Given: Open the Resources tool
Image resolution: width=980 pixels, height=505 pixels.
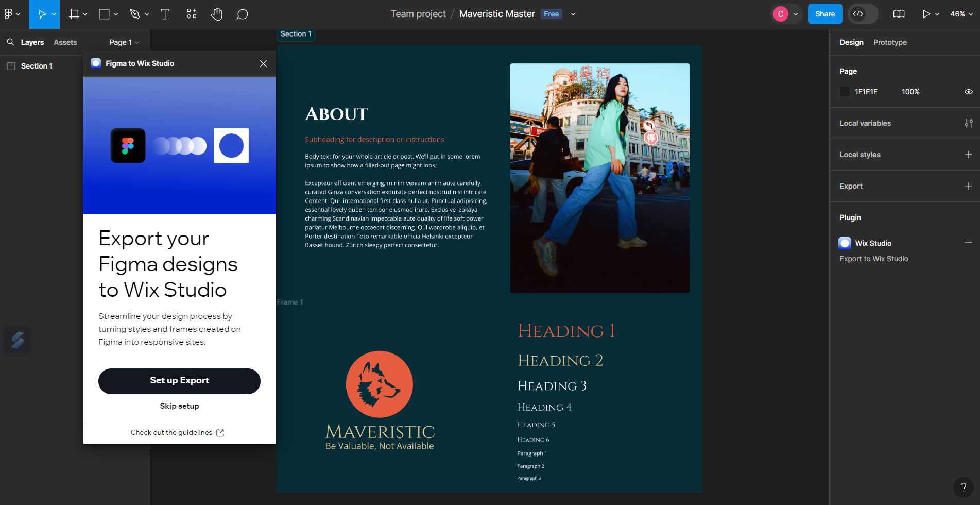Looking at the screenshot, I should (192, 14).
